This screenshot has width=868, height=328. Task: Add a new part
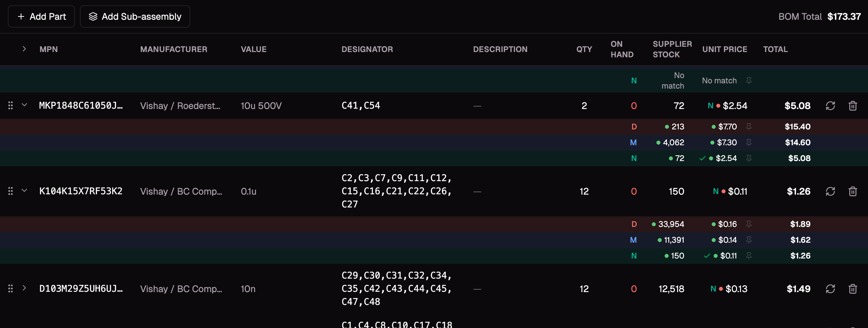click(41, 16)
